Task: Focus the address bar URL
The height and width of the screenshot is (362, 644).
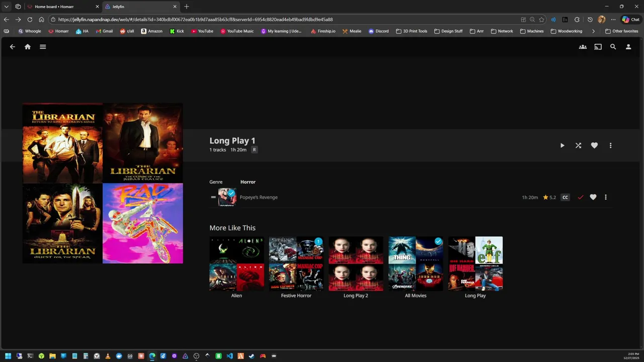Action: point(195,20)
